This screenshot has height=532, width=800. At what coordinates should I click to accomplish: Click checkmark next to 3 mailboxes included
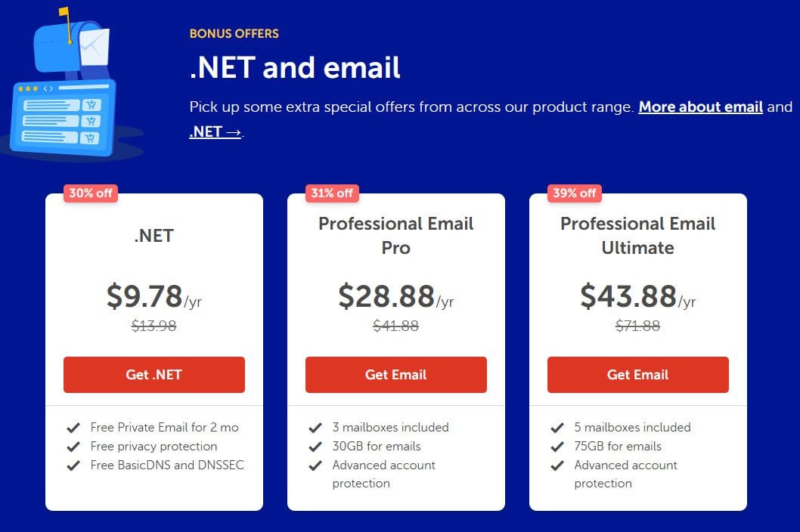(315, 428)
